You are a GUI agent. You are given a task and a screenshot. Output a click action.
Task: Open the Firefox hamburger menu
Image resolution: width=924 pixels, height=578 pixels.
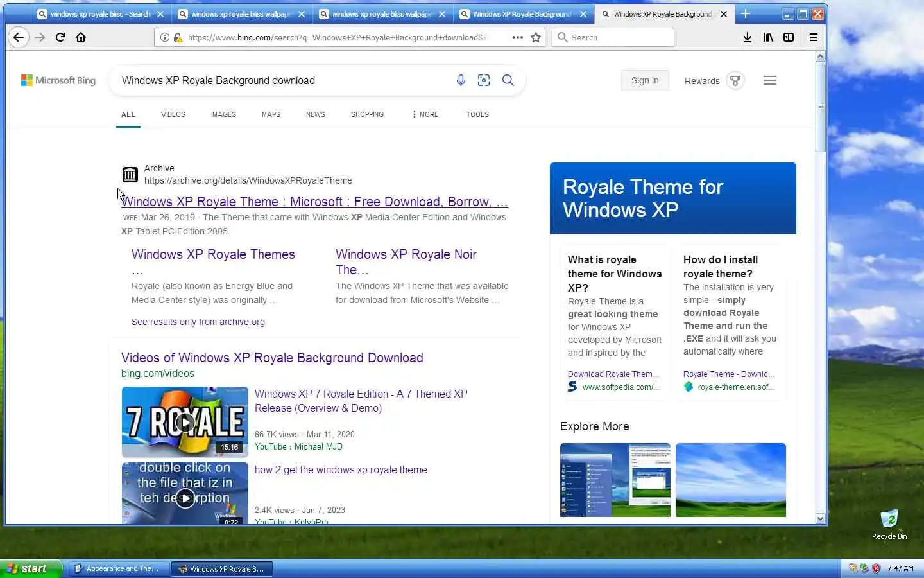click(813, 37)
